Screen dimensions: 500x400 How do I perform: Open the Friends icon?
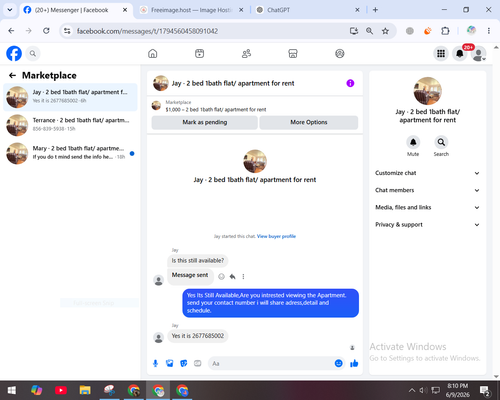click(x=246, y=53)
